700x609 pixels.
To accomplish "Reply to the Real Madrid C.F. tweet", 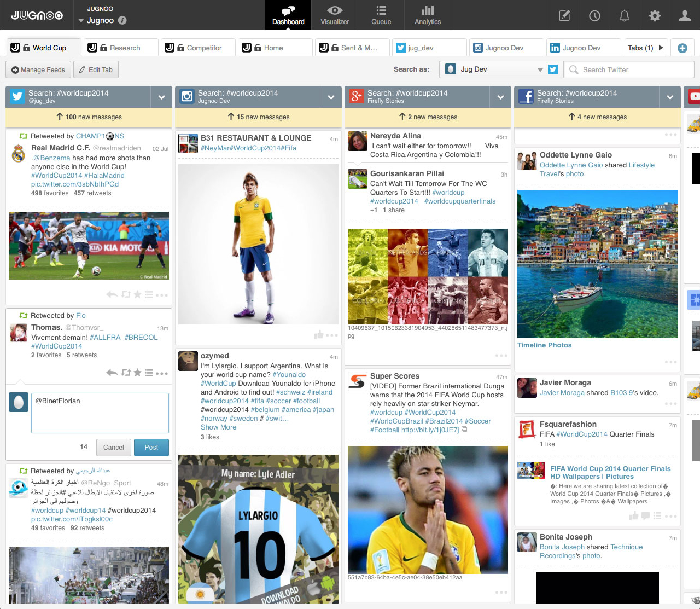I will pos(112,294).
